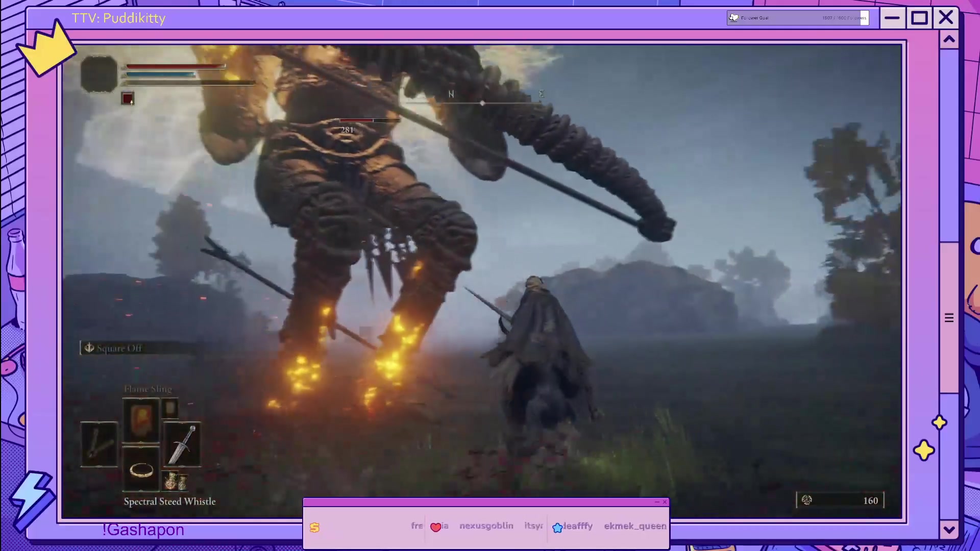The image size is (980, 551).
Task: Click the "Flame Sling" spell label
Action: coord(148,389)
